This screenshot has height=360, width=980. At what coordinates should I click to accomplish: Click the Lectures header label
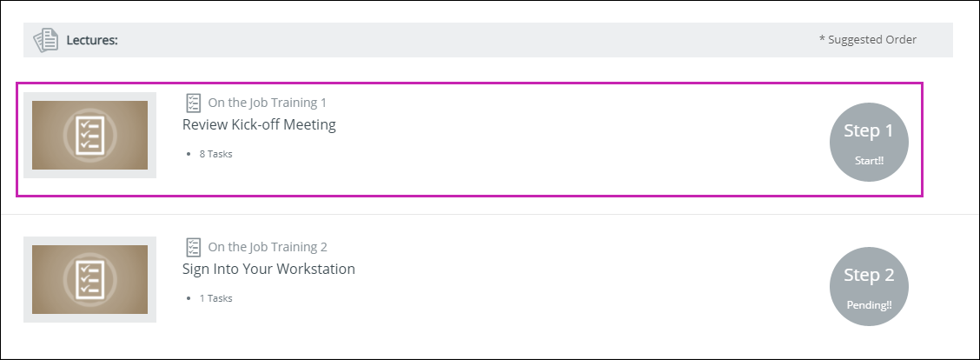(x=92, y=41)
